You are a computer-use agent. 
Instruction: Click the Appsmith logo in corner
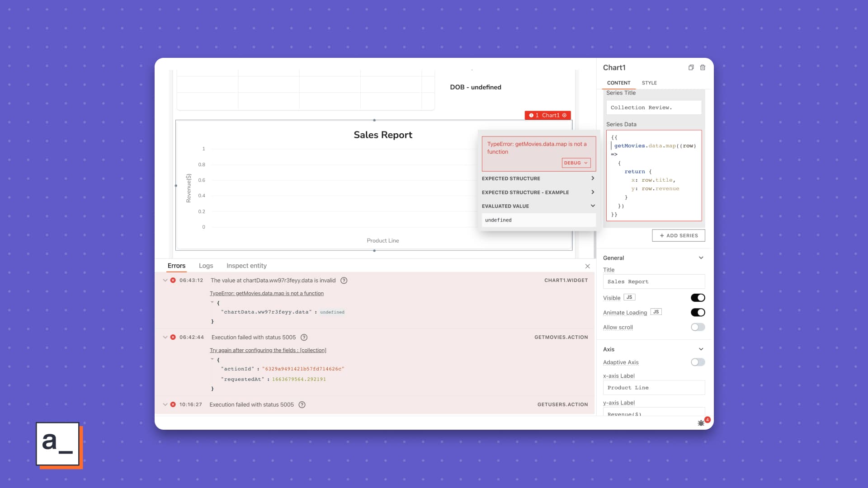point(58,445)
